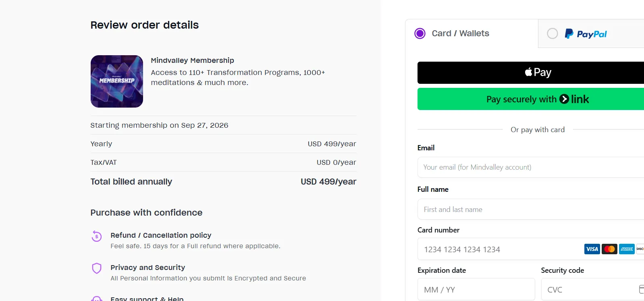Focus the Email input field

click(531, 167)
